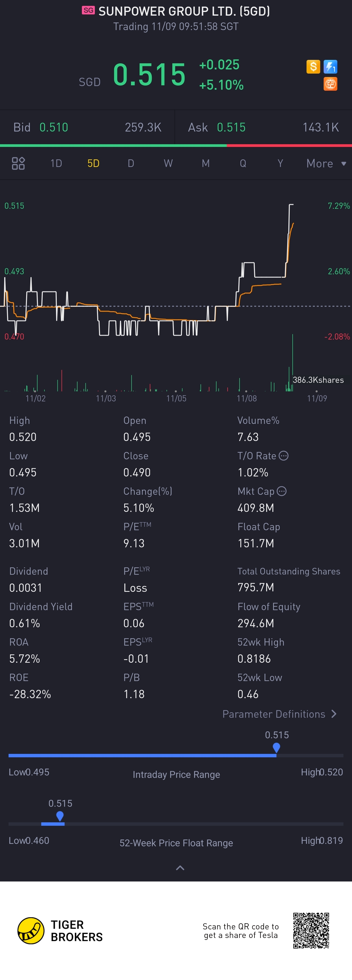Tap the P/B value 1.18

(x=134, y=694)
